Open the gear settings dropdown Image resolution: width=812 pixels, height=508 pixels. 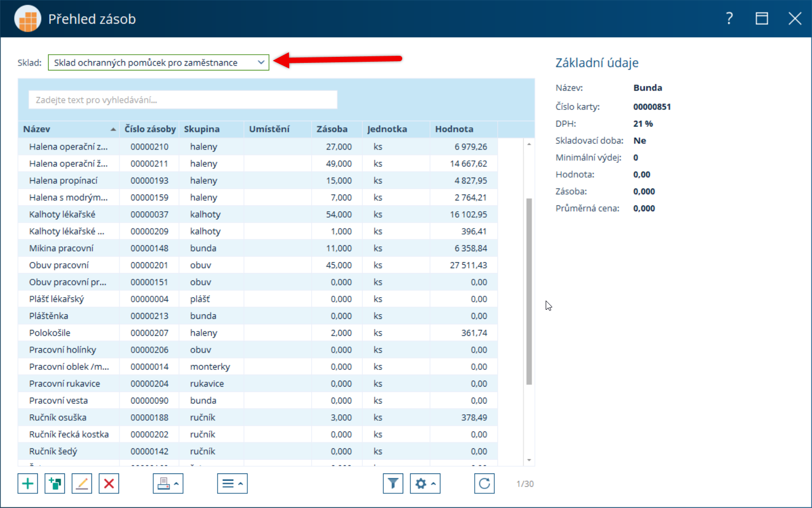point(425,484)
